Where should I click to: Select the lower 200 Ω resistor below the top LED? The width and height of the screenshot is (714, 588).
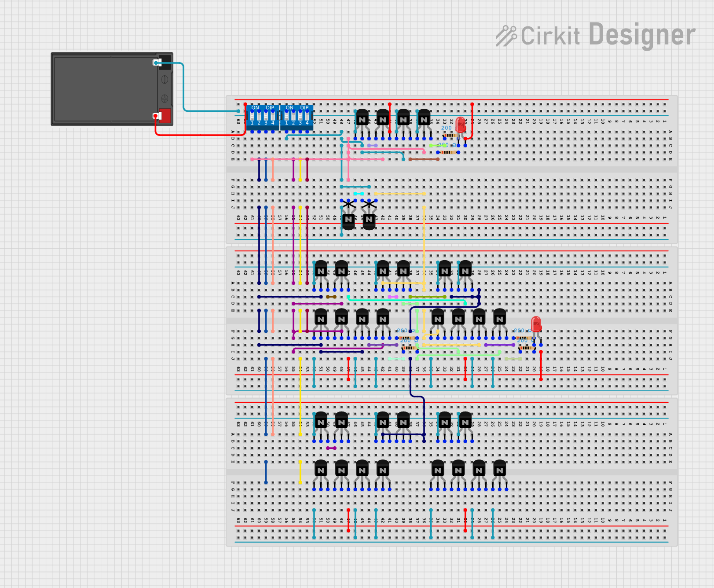coord(448,152)
